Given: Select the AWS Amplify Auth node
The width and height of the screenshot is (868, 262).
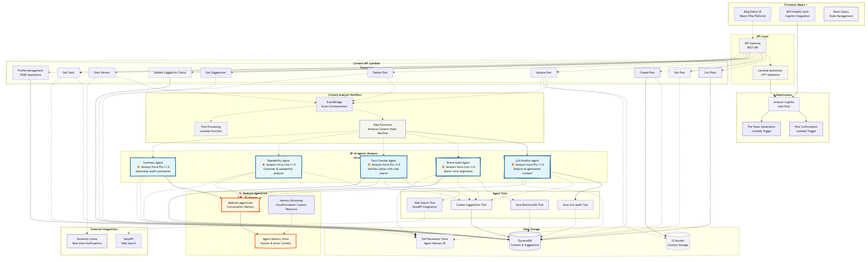Looking at the screenshot, I should coord(797,14).
